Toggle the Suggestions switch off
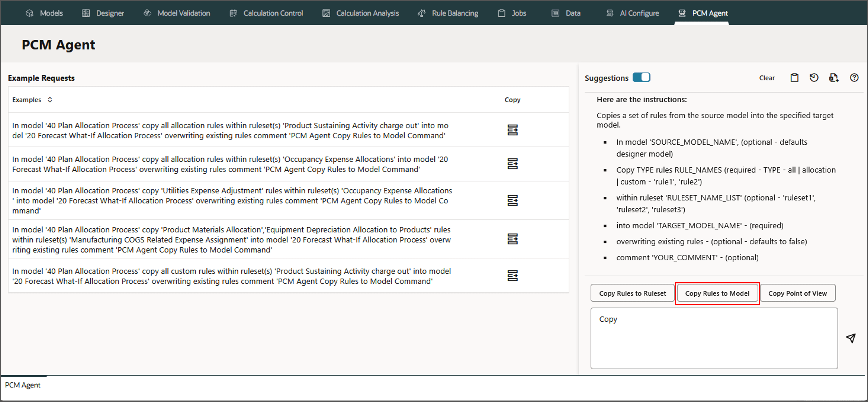 (x=641, y=77)
